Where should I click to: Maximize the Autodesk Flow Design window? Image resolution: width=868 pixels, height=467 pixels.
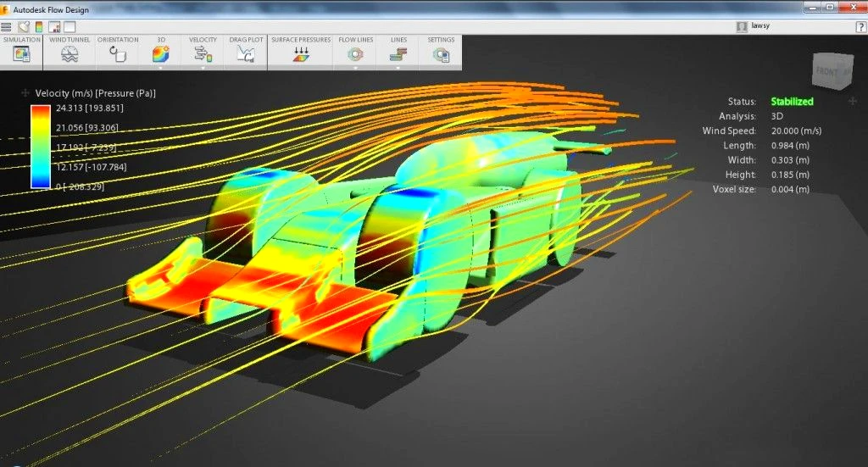pyautogui.click(x=830, y=7)
